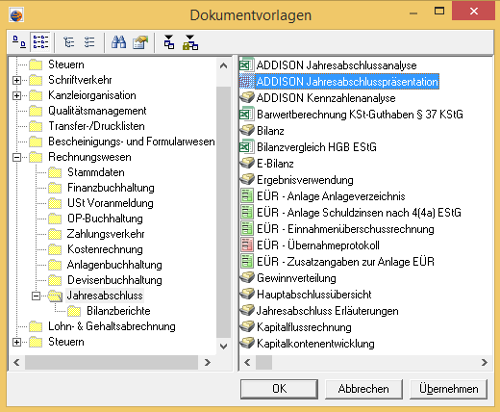500x412 pixels.
Task: Open search with the binoculars icon
Action: (119, 42)
